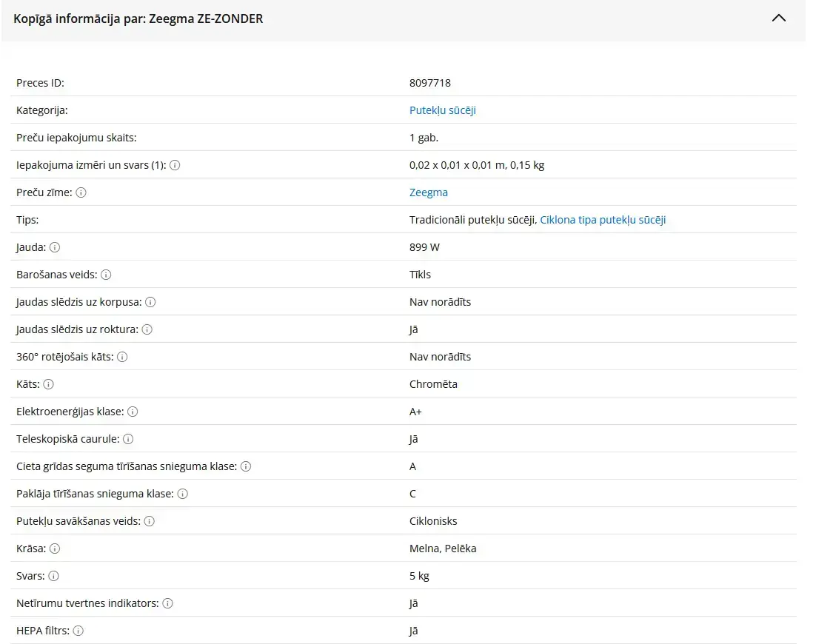Select the Chromēta value
This screenshot has height=644, width=833.
433,384
